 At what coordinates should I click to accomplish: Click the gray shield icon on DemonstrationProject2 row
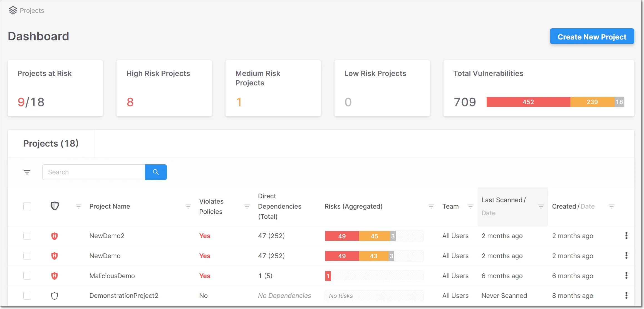tap(55, 296)
